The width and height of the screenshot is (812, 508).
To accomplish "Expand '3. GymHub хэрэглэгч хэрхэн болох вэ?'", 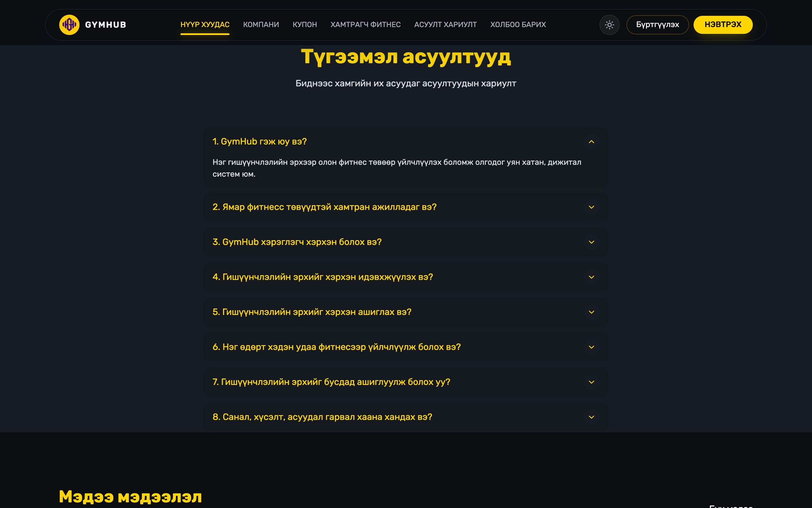I will (x=406, y=242).
